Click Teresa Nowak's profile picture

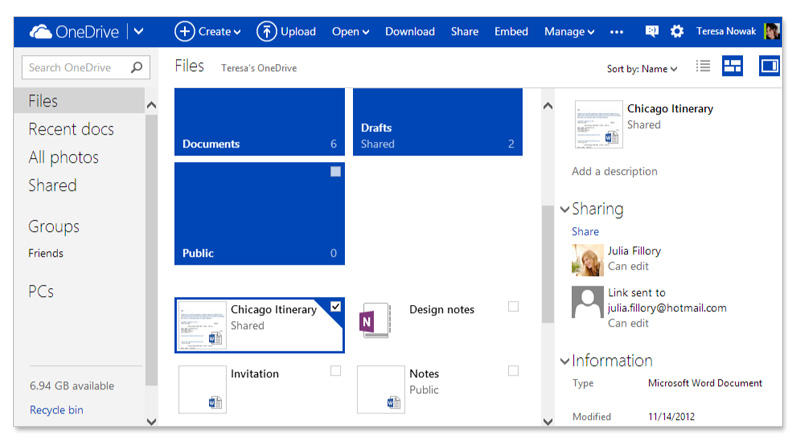pos(772,31)
